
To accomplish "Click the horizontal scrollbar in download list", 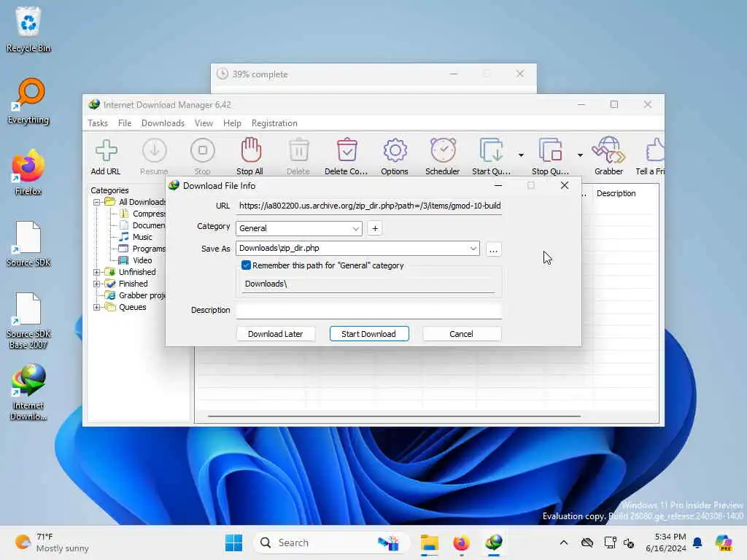I will (x=394, y=416).
